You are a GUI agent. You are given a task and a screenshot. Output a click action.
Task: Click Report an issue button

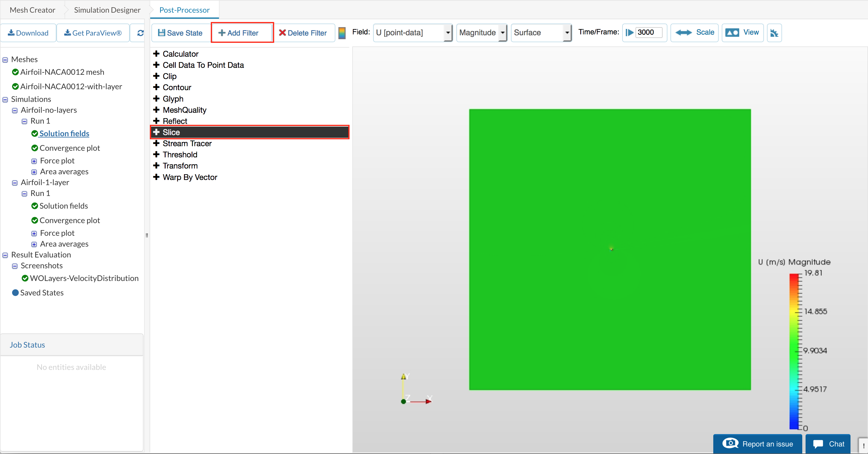[758, 444]
